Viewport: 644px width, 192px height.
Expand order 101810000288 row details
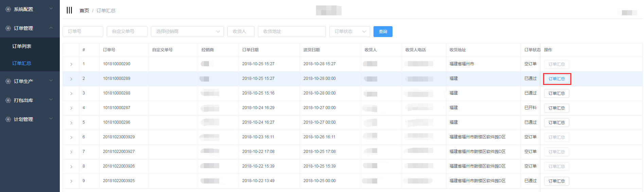click(71, 93)
